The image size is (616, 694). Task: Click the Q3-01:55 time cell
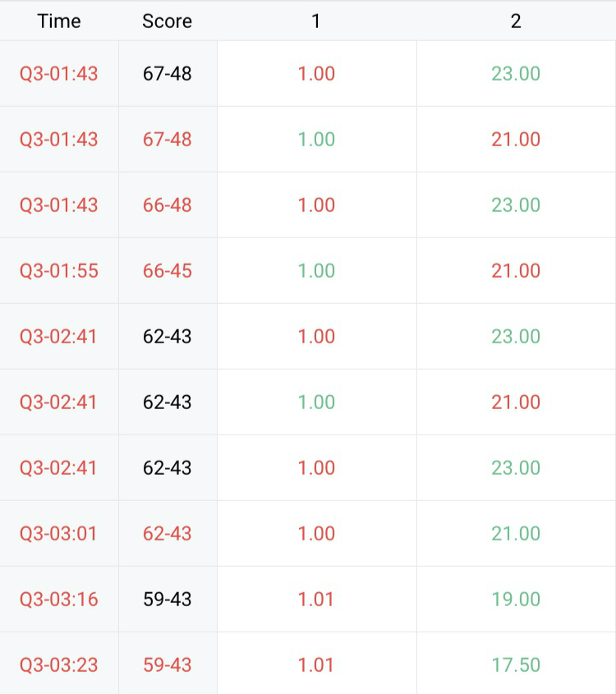point(59,271)
